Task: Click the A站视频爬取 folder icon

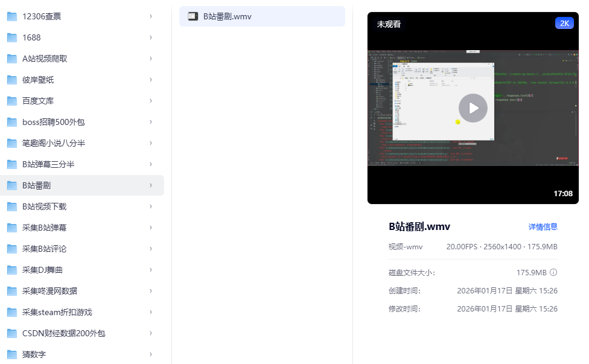Action: coord(12,59)
